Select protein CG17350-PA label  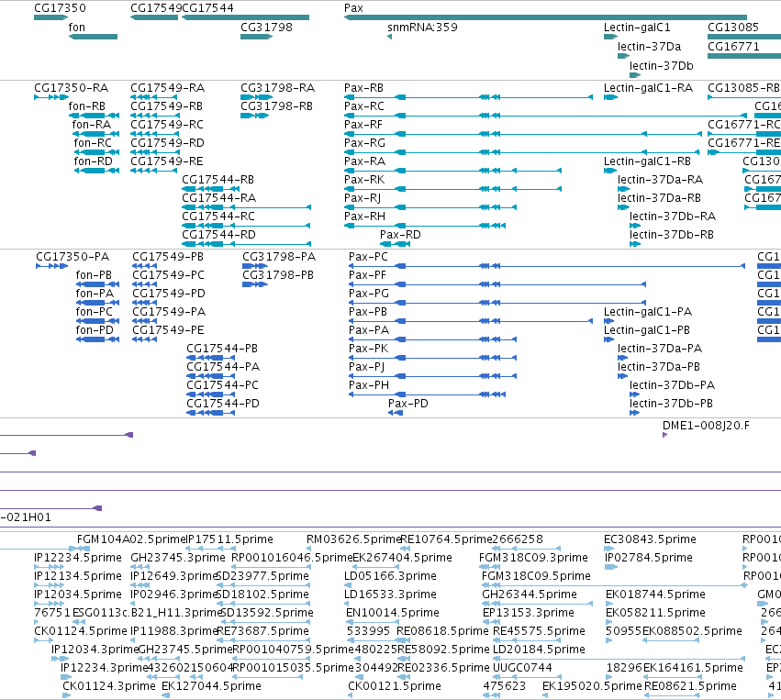[73, 257]
